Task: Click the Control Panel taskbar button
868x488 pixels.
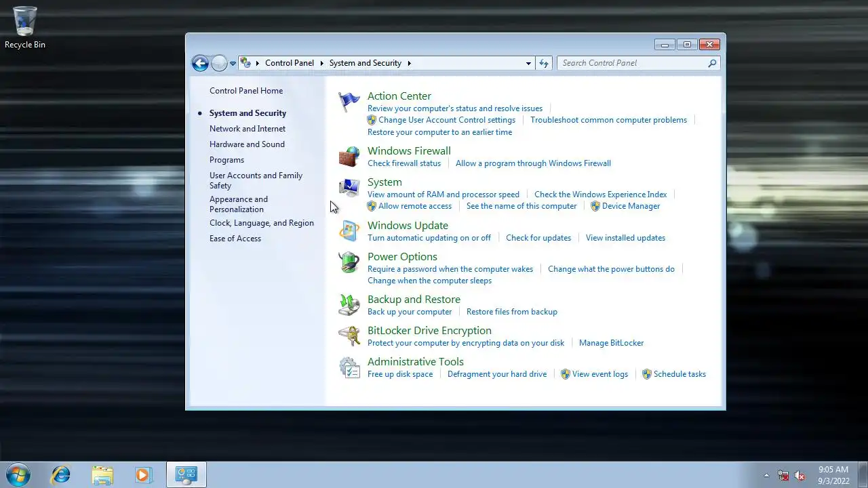Action: [186, 475]
